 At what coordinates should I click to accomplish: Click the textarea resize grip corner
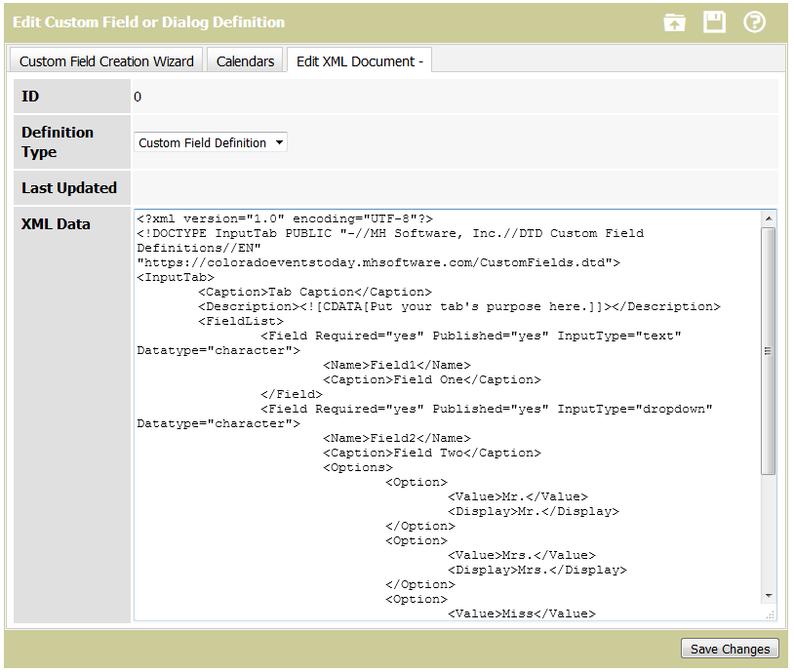[770, 613]
